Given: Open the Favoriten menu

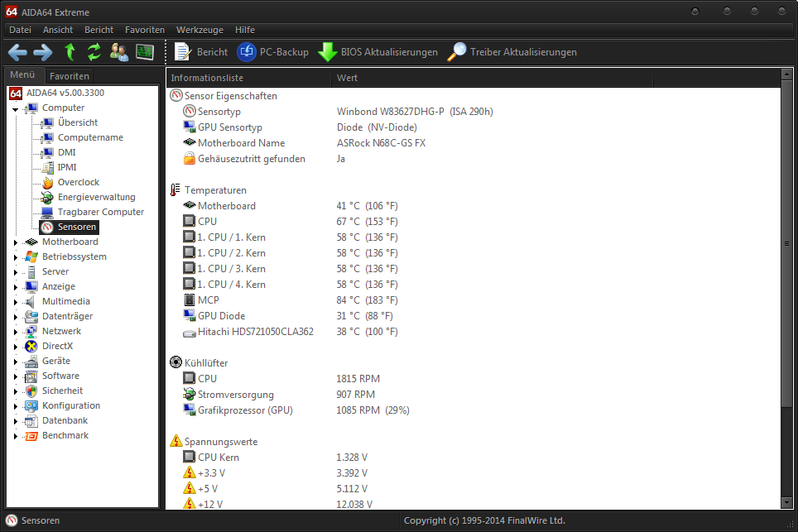Looking at the screenshot, I should [x=145, y=30].
